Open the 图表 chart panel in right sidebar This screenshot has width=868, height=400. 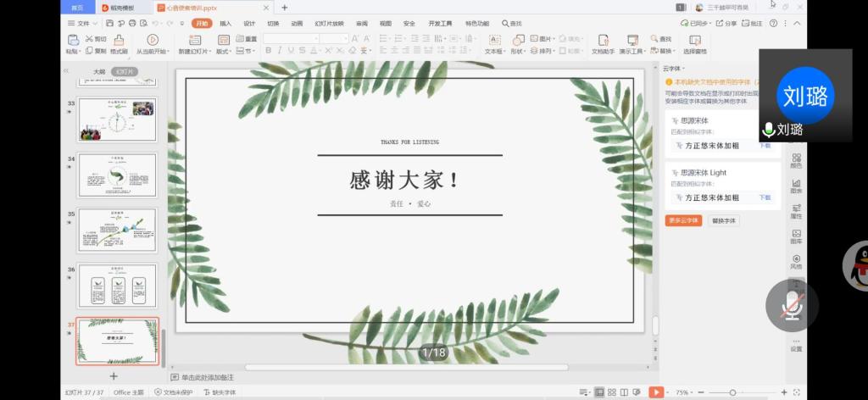point(796,186)
